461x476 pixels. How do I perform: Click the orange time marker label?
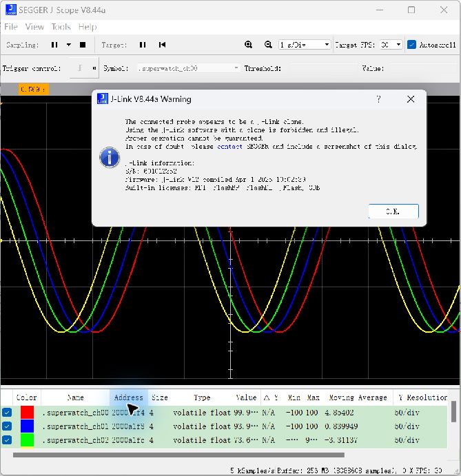coord(33,90)
